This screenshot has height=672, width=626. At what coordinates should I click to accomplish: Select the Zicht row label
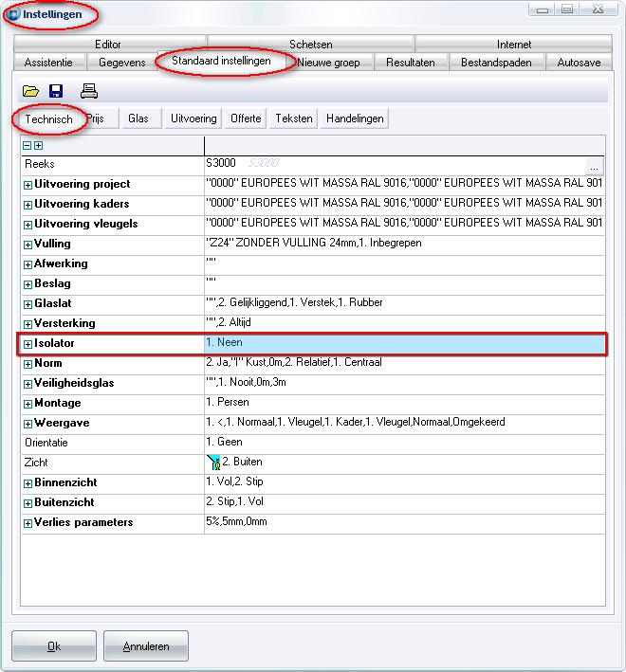point(36,463)
